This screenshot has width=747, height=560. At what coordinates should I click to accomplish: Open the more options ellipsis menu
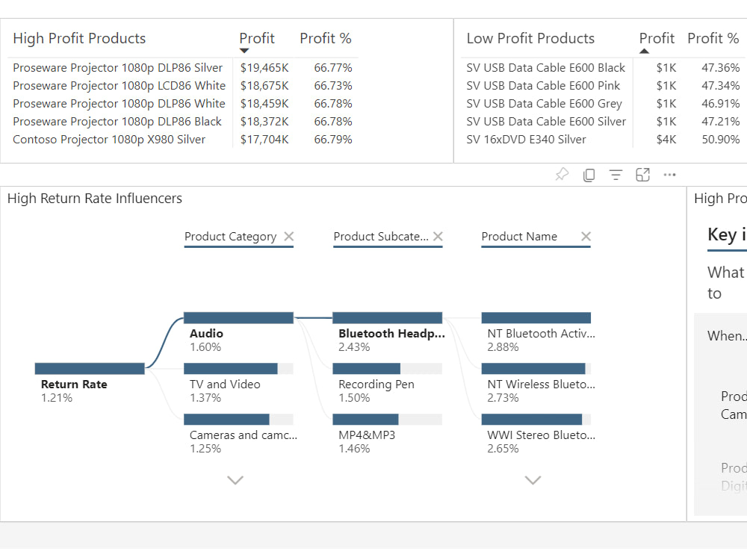[669, 174]
